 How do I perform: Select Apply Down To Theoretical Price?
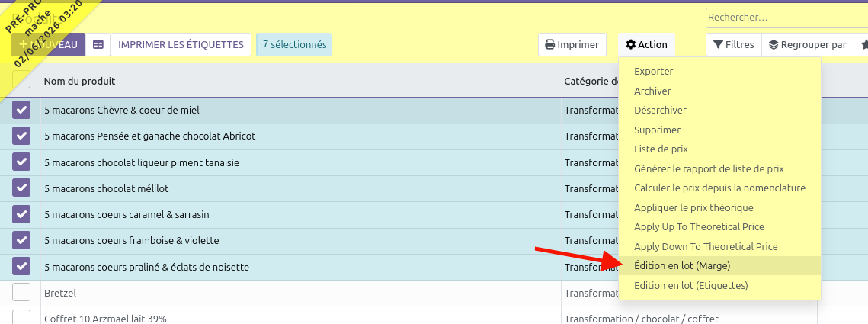coord(719,246)
